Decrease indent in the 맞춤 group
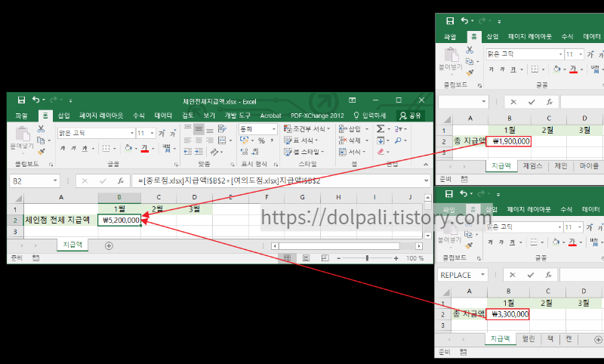604x364 pixels. (x=187, y=152)
